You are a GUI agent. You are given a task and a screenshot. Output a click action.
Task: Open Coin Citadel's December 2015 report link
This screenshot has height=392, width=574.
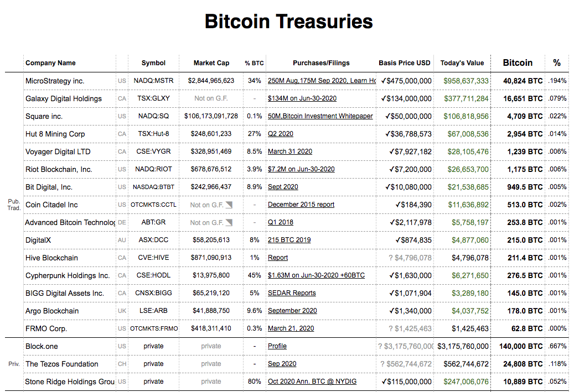(301, 205)
